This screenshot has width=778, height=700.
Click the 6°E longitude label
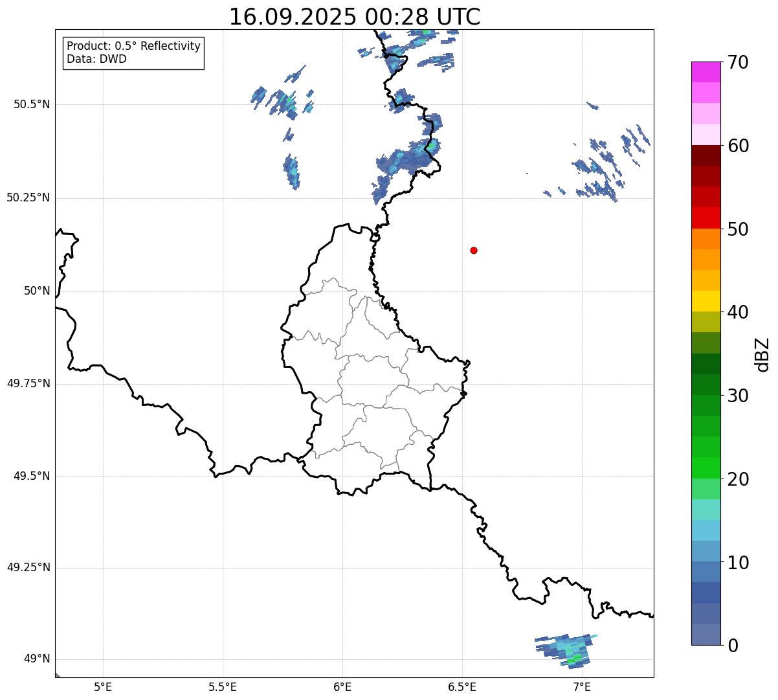(x=342, y=687)
